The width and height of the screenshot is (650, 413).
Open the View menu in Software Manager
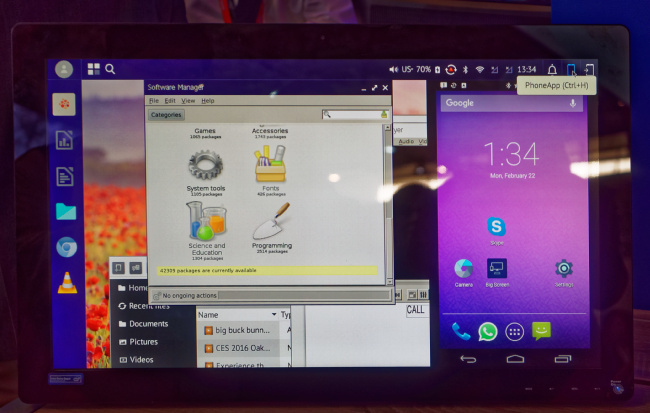[x=188, y=101]
